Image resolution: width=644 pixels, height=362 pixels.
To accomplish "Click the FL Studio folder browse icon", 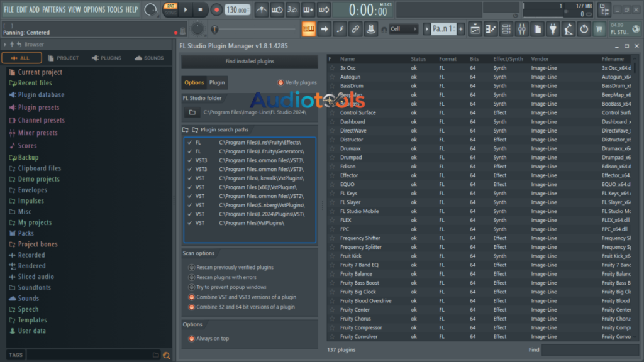I will 192,112.
